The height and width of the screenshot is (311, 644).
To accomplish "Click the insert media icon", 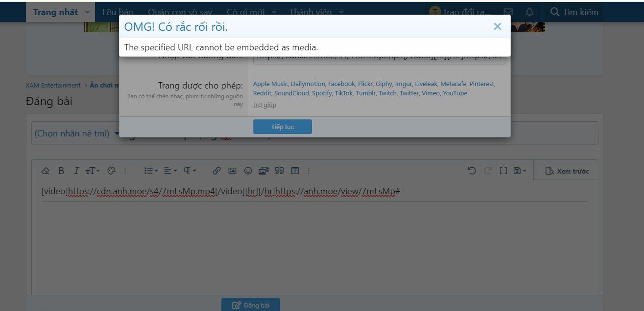I will (x=263, y=171).
